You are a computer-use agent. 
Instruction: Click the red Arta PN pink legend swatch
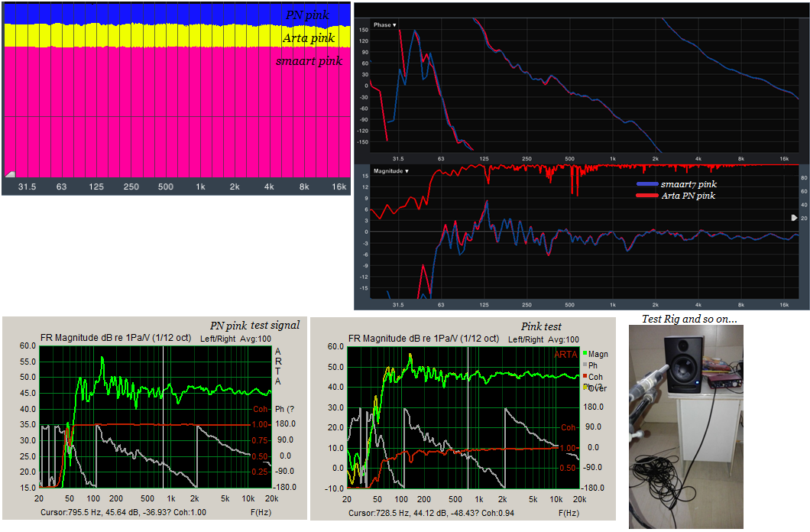coord(646,195)
